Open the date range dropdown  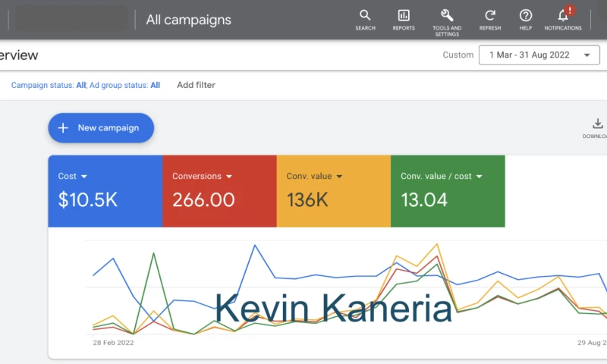[x=539, y=55]
